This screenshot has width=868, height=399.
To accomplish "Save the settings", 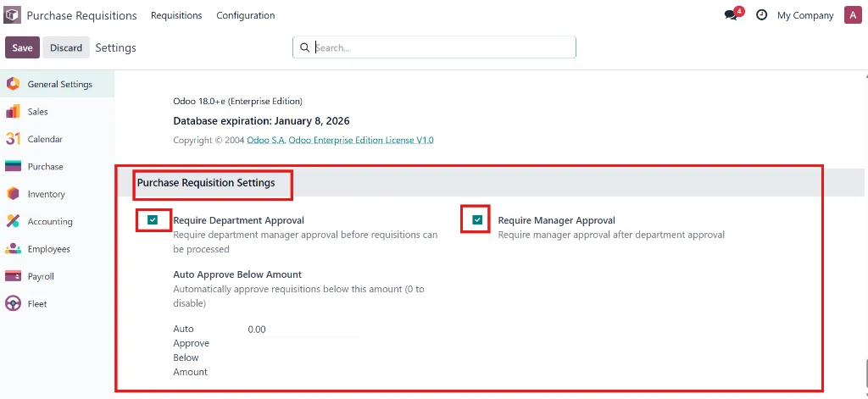I will tap(22, 47).
